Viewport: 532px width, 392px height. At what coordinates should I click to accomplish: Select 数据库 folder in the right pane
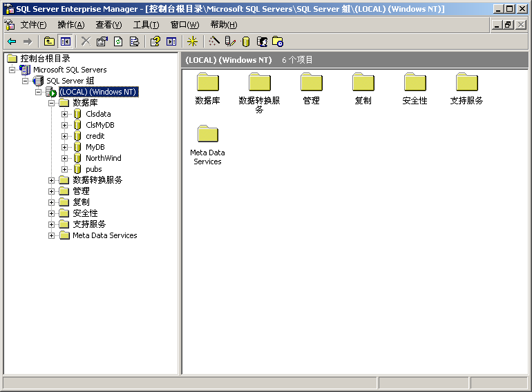208,89
